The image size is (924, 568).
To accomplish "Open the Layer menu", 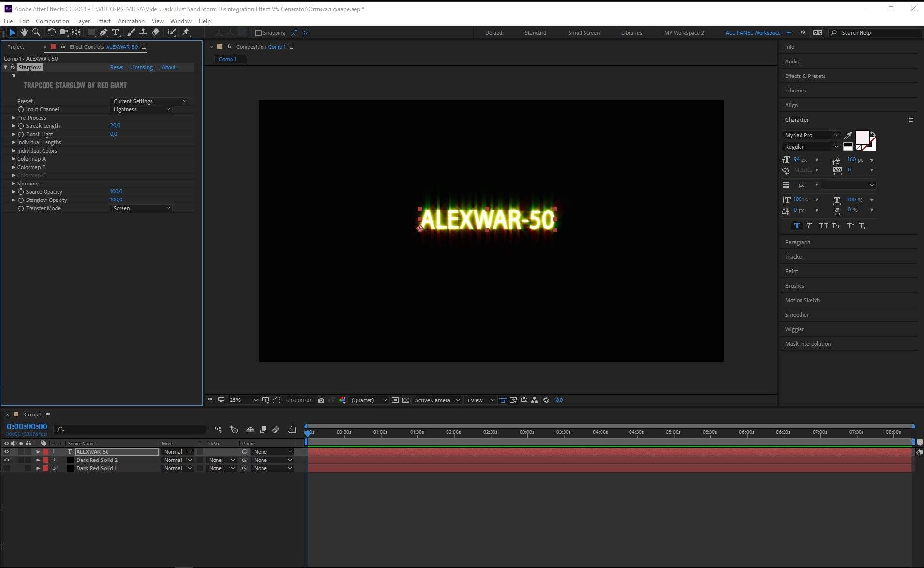I will click(x=82, y=21).
